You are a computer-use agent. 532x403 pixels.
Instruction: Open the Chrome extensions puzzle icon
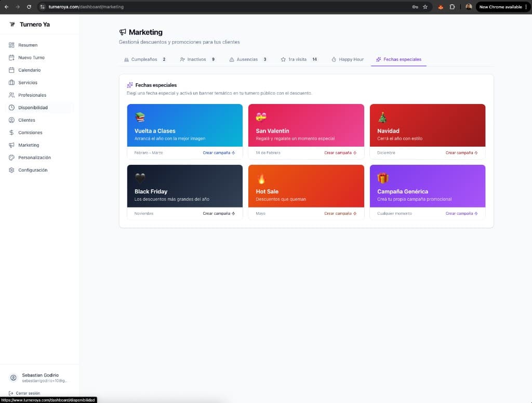click(x=452, y=7)
